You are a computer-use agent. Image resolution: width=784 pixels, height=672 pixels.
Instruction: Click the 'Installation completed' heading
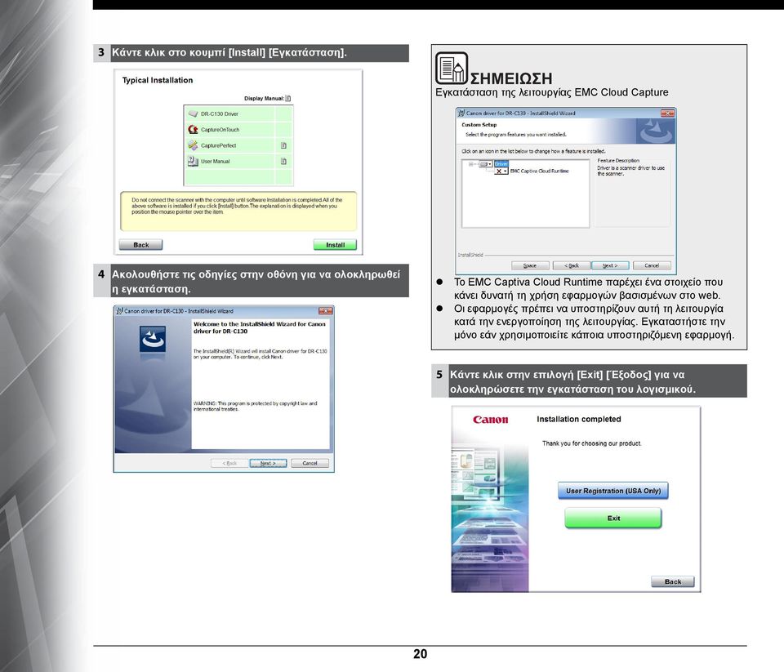(578, 419)
